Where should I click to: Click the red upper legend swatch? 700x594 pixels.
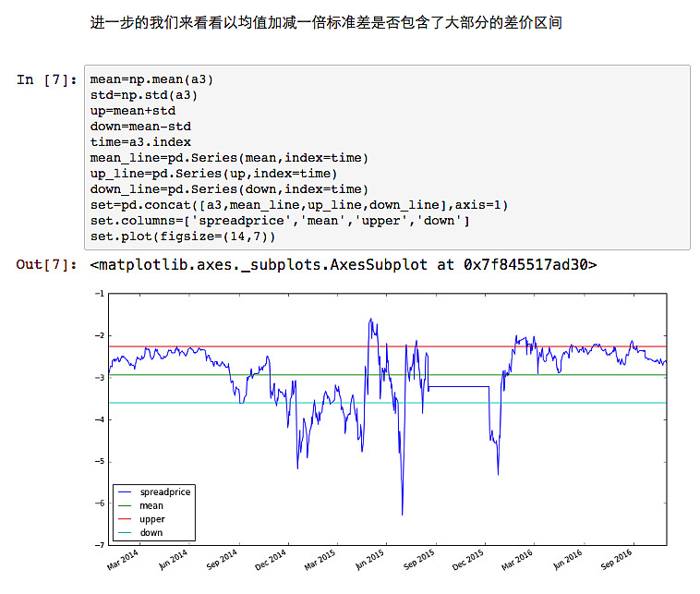[125, 519]
